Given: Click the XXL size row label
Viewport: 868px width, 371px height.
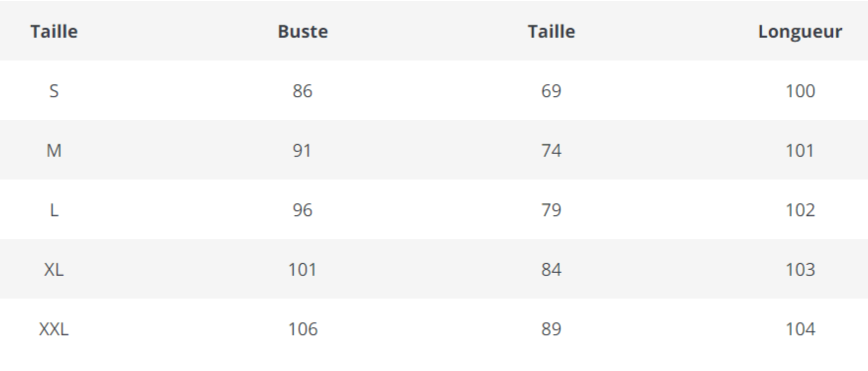Looking at the screenshot, I should coord(54,329).
